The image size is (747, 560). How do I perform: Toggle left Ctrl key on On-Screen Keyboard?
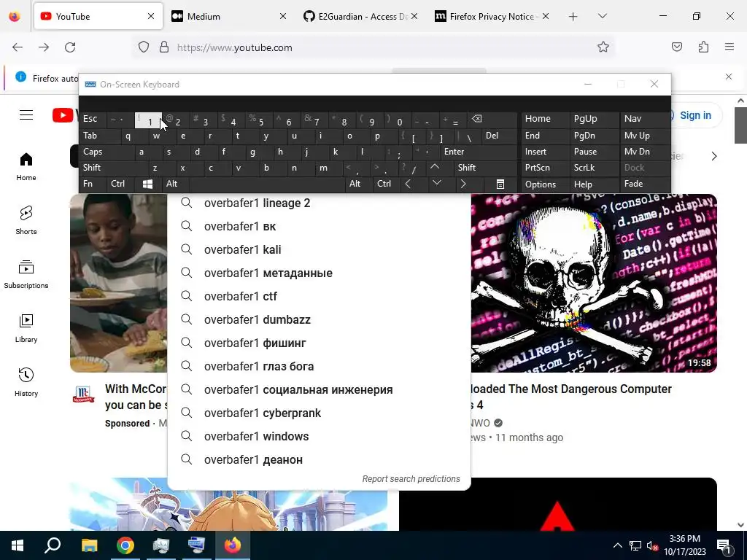coord(121,184)
